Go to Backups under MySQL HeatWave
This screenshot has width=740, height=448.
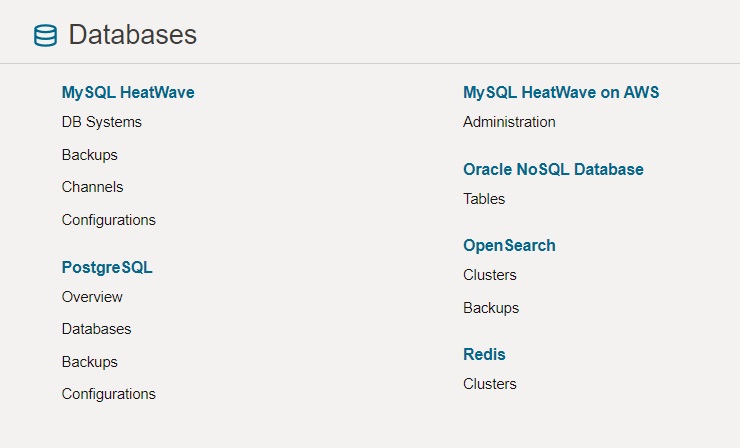coord(90,155)
